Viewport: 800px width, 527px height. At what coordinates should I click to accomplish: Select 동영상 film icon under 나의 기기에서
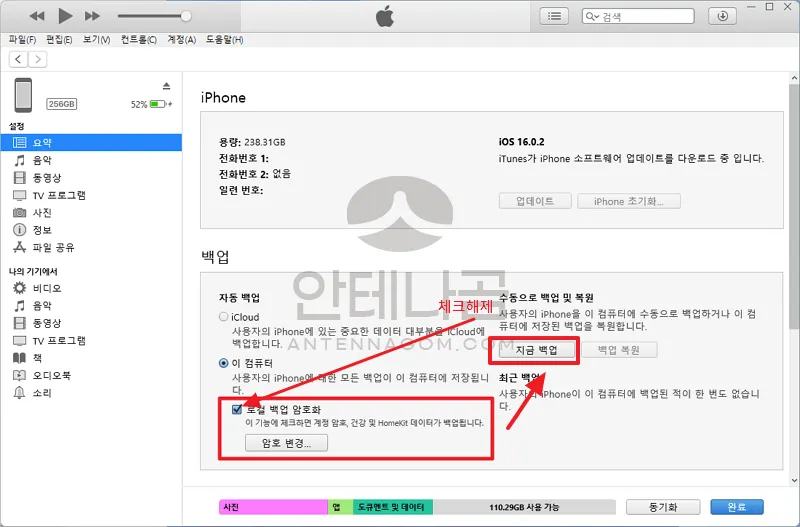click(19, 323)
